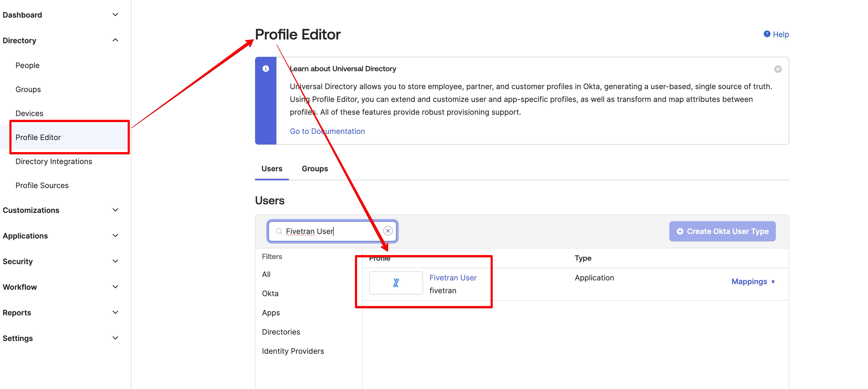The image size is (868, 389).
Task: Switch to the Users tab
Action: pyautogui.click(x=272, y=169)
